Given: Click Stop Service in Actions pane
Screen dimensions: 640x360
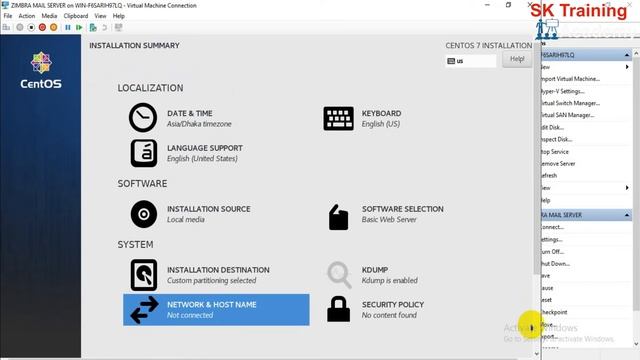Looking at the screenshot, I should point(555,151).
